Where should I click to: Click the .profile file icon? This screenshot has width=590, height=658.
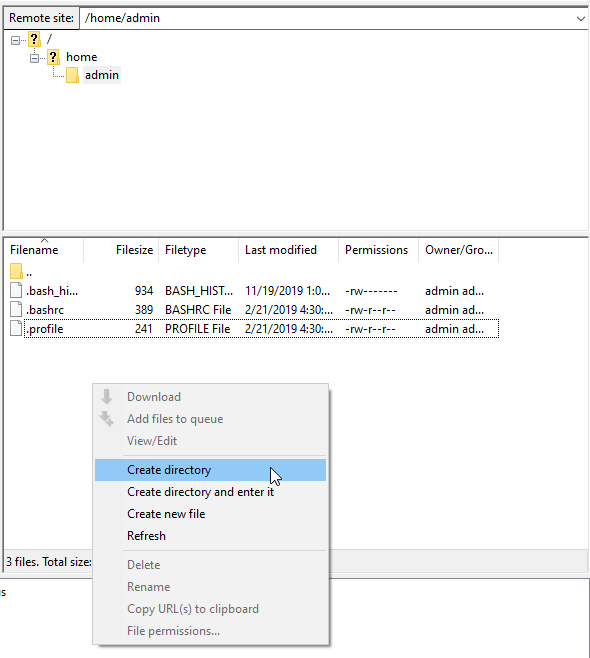(16, 329)
